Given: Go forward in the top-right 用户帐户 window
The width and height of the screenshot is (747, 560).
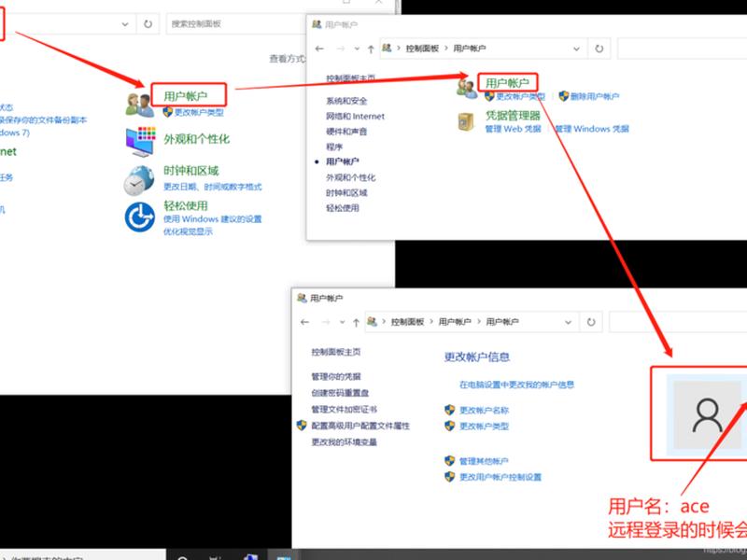Looking at the screenshot, I should (x=340, y=49).
